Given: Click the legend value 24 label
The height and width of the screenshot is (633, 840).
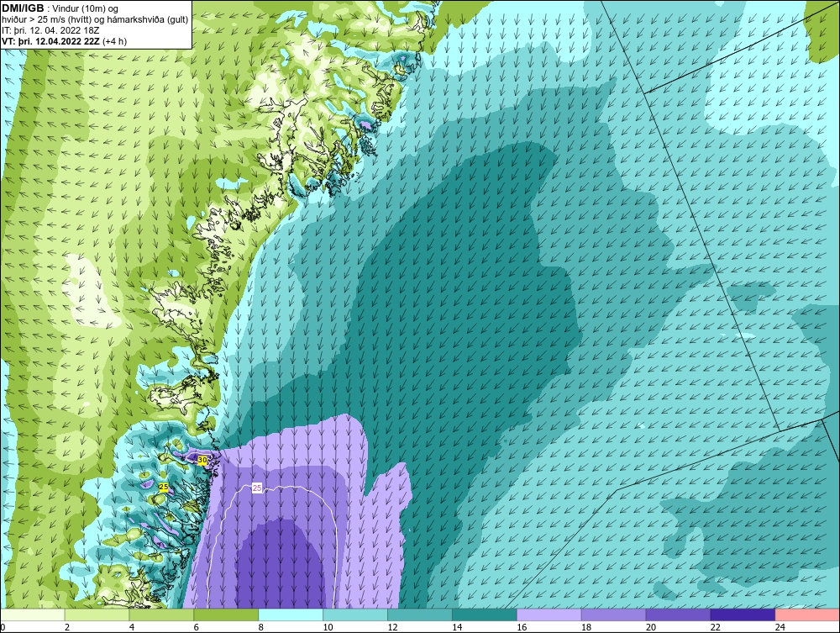Looking at the screenshot, I should click(x=780, y=627).
